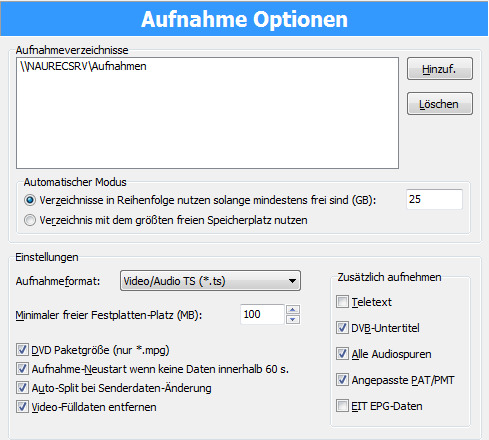489x440 pixels.
Task: Click the GB free space input field
Action: pyautogui.click(x=434, y=199)
